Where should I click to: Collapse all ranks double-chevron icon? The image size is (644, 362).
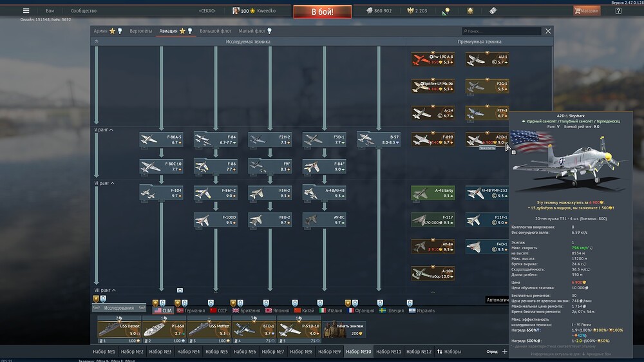pos(96,41)
